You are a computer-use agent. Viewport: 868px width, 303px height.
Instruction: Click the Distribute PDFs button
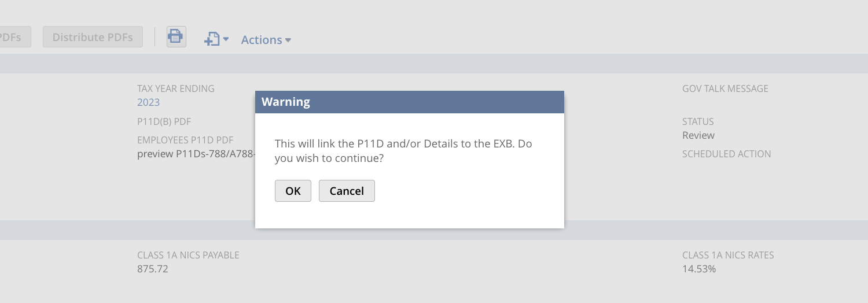click(93, 37)
